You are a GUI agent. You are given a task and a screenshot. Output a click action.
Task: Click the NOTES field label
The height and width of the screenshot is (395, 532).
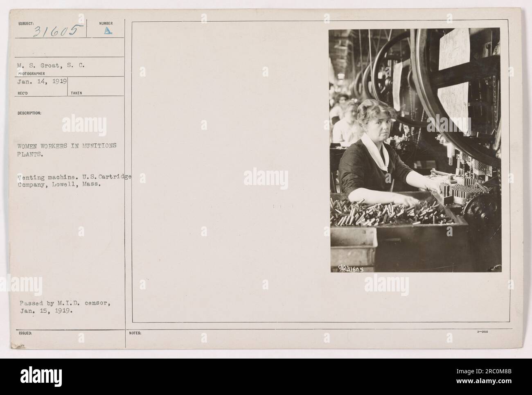pyautogui.click(x=135, y=333)
